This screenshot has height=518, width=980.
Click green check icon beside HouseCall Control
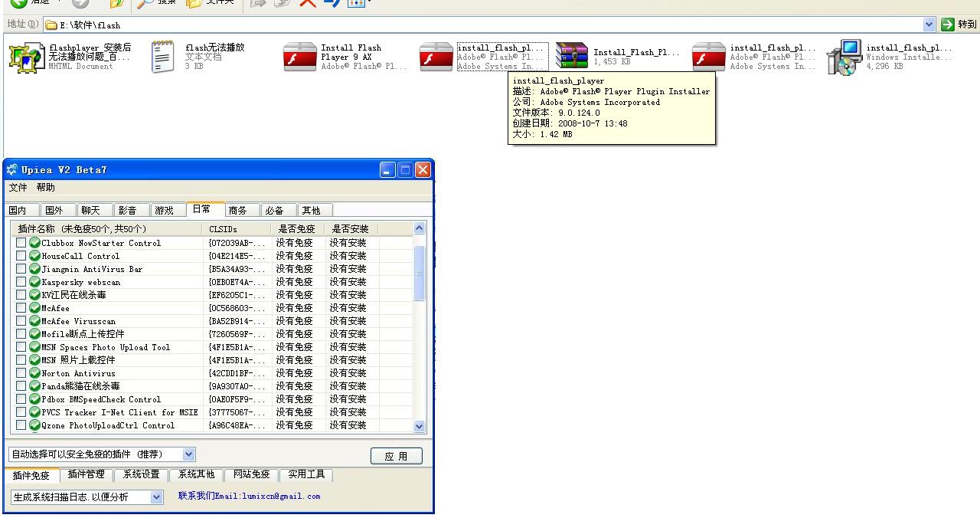(x=34, y=256)
